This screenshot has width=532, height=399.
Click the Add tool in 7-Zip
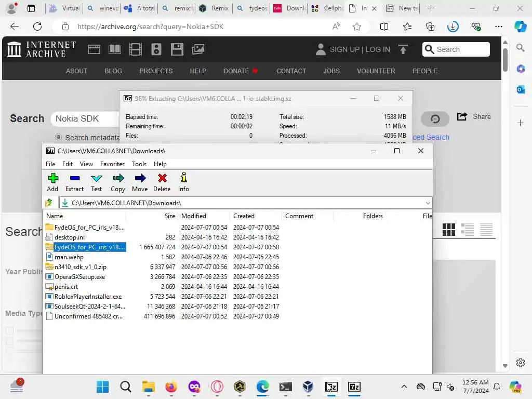(52, 182)
